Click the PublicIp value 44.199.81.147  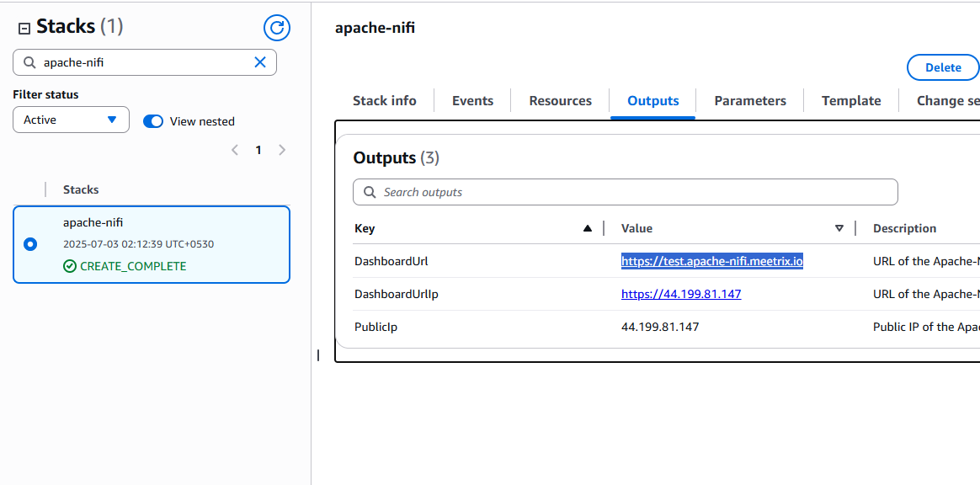click(660, 327)
